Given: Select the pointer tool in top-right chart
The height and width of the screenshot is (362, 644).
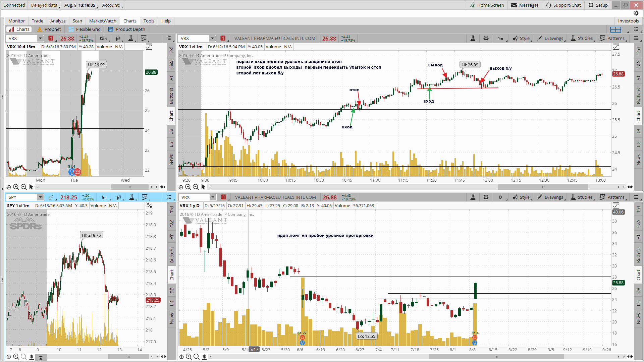Looking at the screenshot, I should pyautogui.click(x=203, y=187).
